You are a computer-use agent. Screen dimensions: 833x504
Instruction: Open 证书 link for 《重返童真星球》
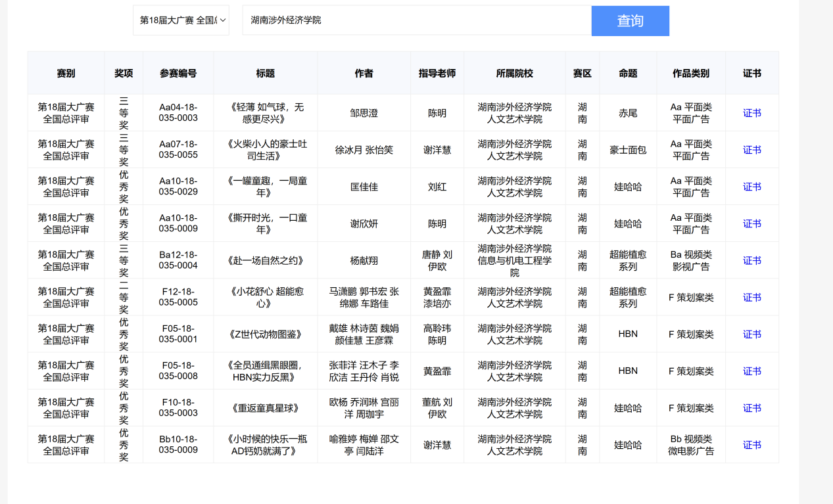coord(752,407)
